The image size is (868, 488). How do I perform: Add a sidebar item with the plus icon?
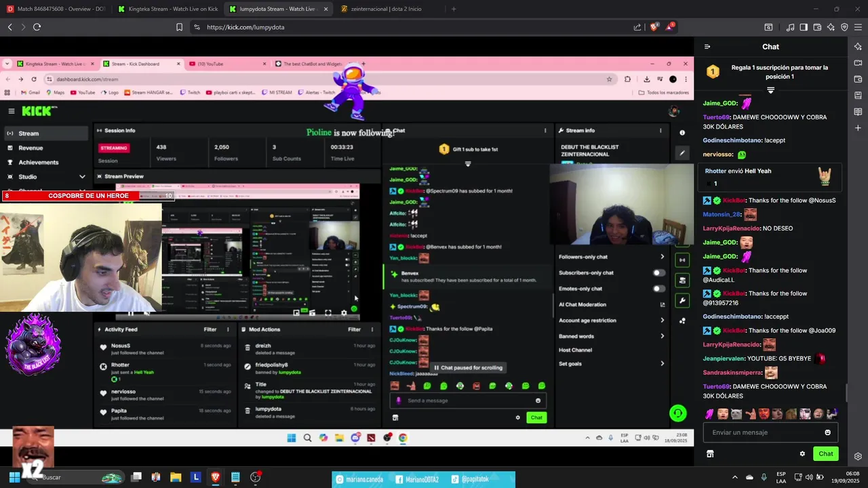pyautogui.click(x=858, y=128)
